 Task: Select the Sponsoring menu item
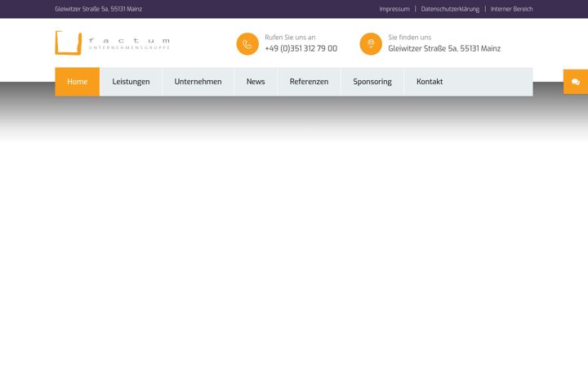pyautogui.click(x=372, y=82)
